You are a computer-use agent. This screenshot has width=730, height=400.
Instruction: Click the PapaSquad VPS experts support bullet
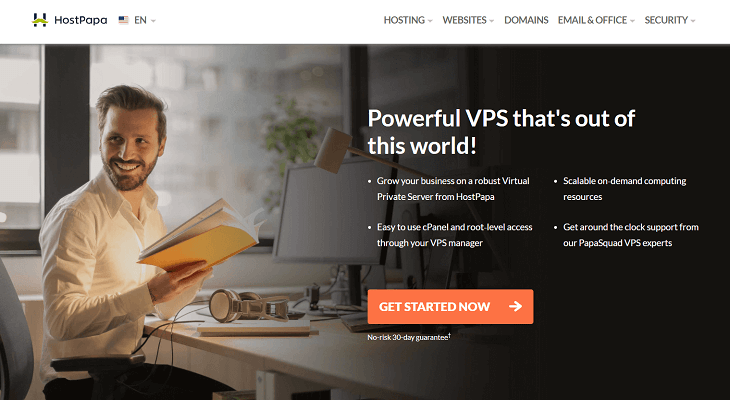click(631, 235)
